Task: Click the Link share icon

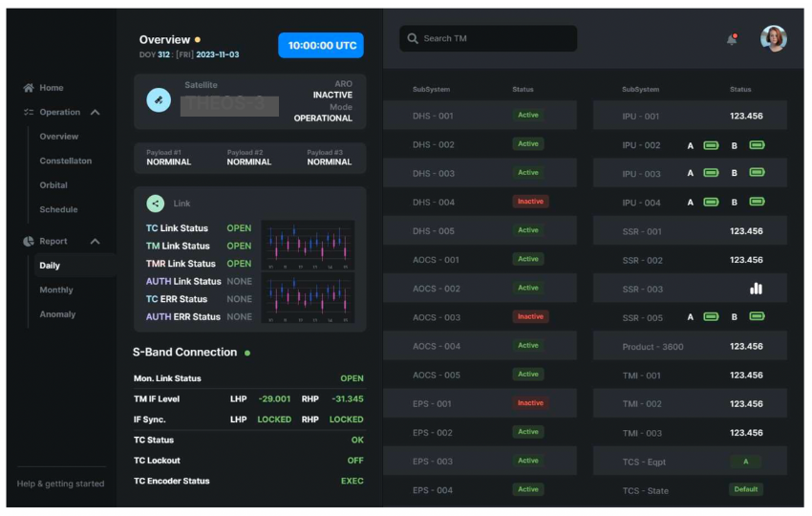Action: click(x=155, y=204)
